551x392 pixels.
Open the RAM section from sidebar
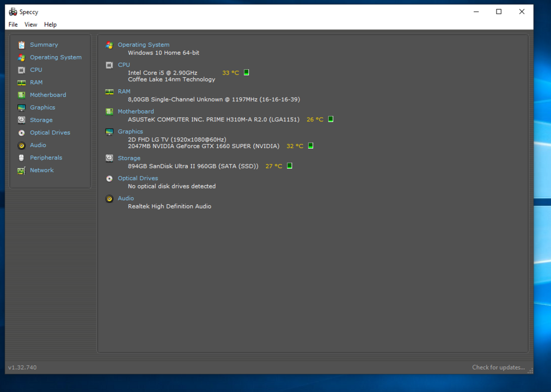click(36, 83)
